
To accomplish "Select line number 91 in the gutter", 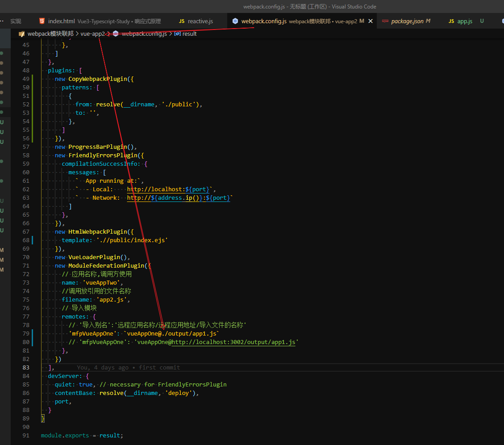I will (x=26, y=435).
